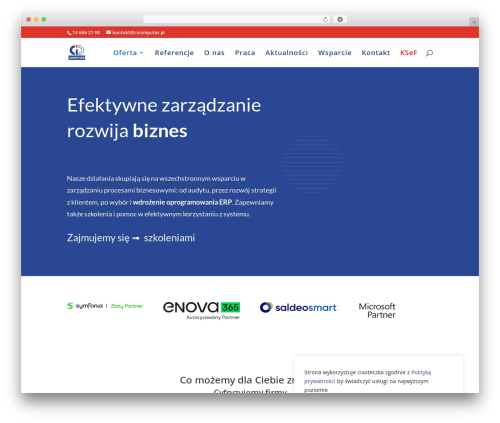Click the Symfonia Złoty Partner logo
Image resolution: width=500 pixels, height=423 pixels.
point(105,306)
